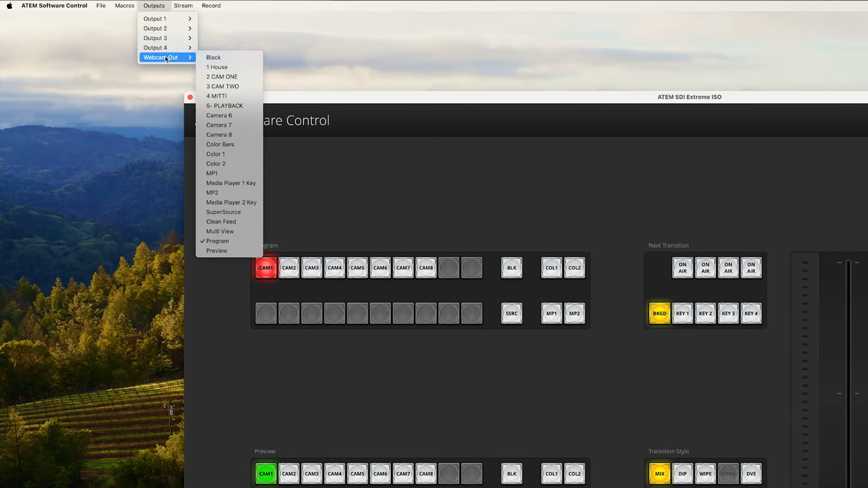Select Camera 6 in submenu
Screen dimensions: 868x488
[x=229, y=116]
